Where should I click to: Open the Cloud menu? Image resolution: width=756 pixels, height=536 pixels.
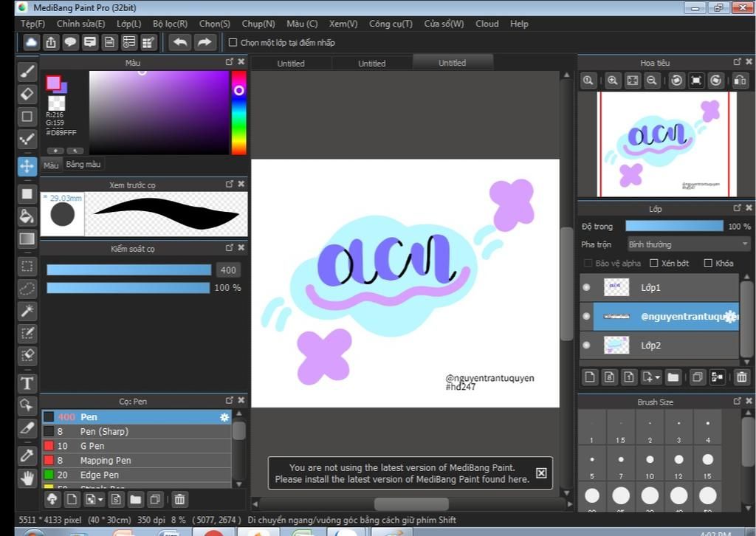click(487, 24)
